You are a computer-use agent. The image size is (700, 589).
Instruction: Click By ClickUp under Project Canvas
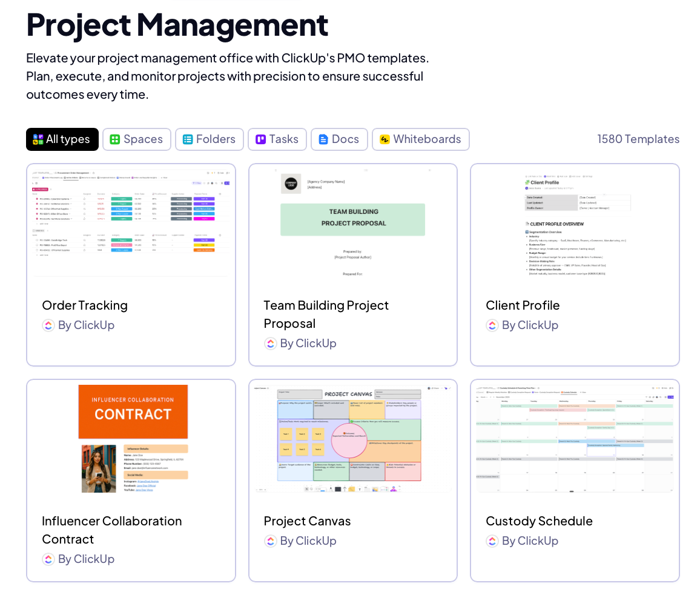tap(308, 541)
